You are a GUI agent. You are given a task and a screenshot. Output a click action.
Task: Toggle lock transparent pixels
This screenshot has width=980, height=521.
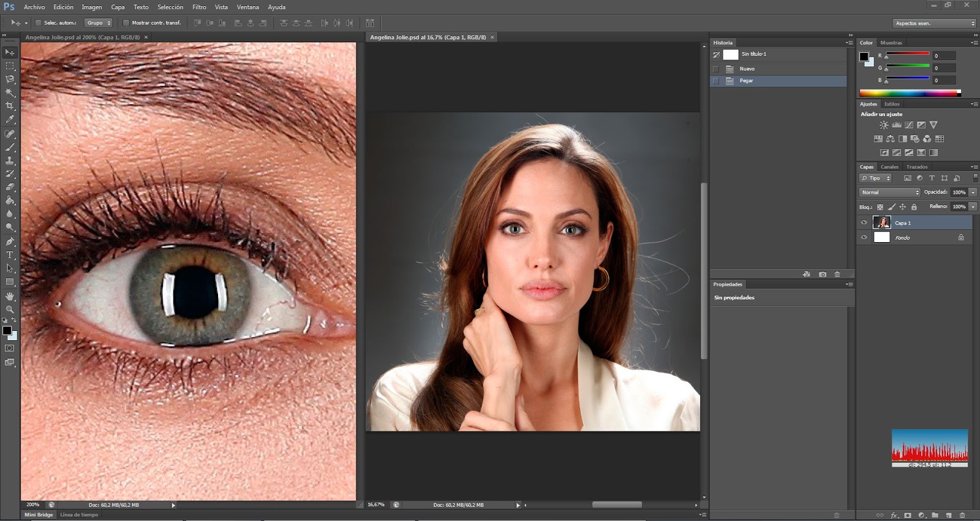point(880,207)
